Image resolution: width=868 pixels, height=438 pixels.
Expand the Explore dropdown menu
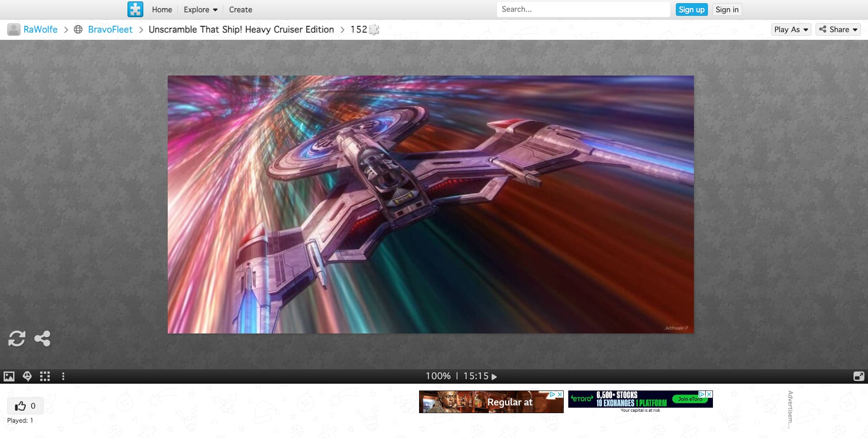click(201, 10)
